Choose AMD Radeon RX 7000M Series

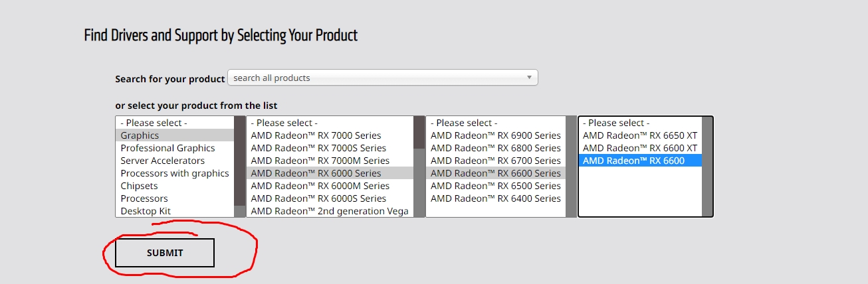pyautogui.click(x=320, y=161)
